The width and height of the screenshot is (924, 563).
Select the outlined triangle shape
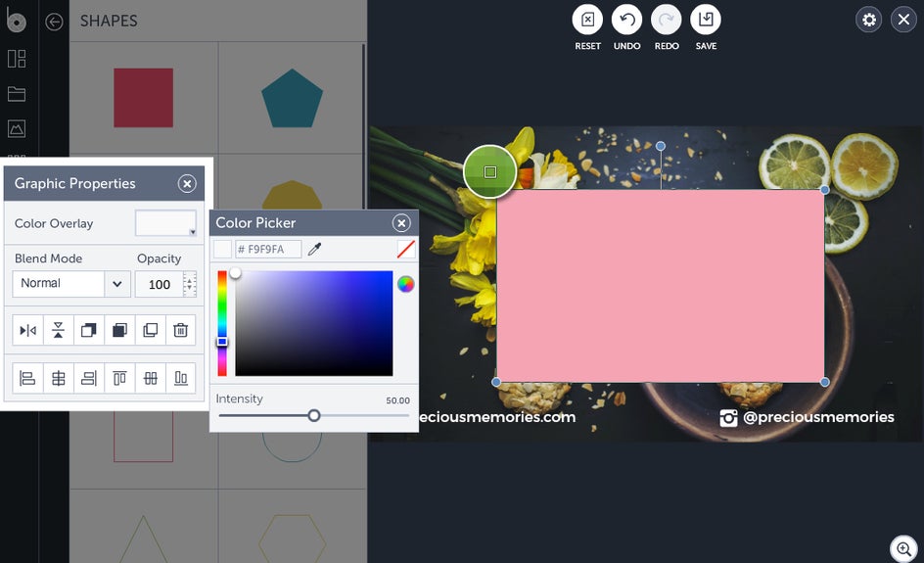(143, 539)
